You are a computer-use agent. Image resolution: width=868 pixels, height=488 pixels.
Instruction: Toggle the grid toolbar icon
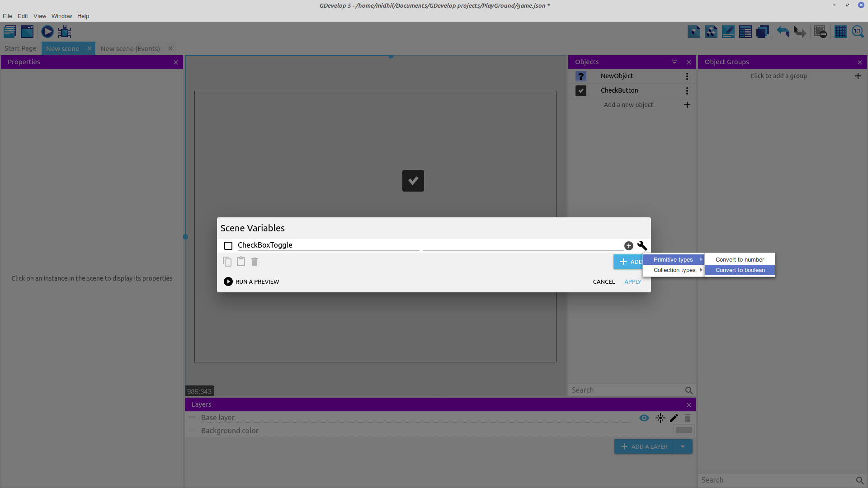coord(840,32)
